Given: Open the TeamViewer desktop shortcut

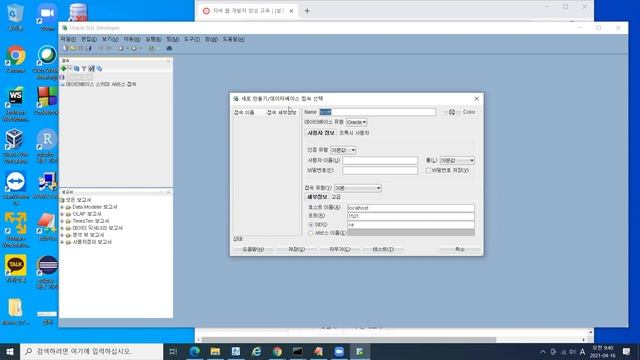Looking at the screenshot, I should (16, 188).
